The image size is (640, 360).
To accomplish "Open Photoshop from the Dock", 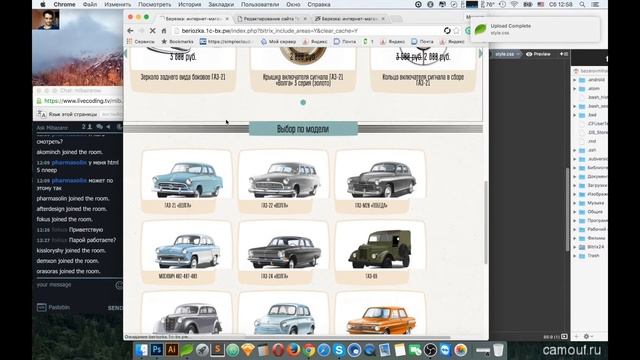I will (x=156, y=350).
